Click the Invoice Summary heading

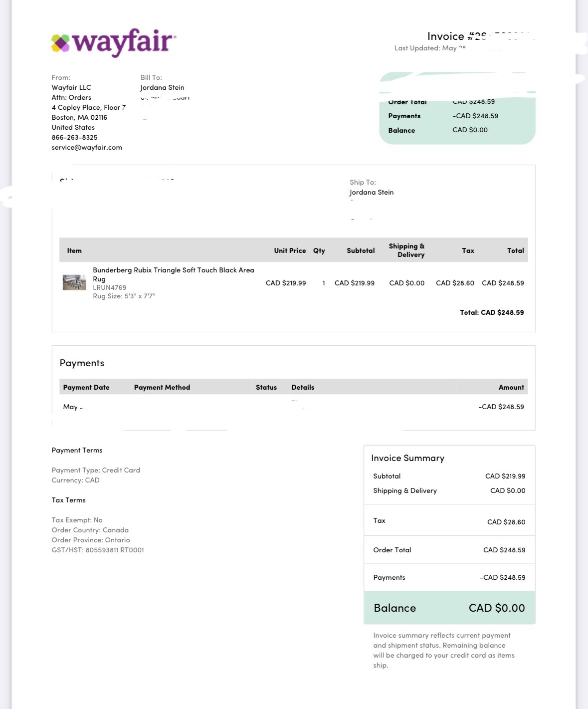pyautogui.click(x=408, y=458)
